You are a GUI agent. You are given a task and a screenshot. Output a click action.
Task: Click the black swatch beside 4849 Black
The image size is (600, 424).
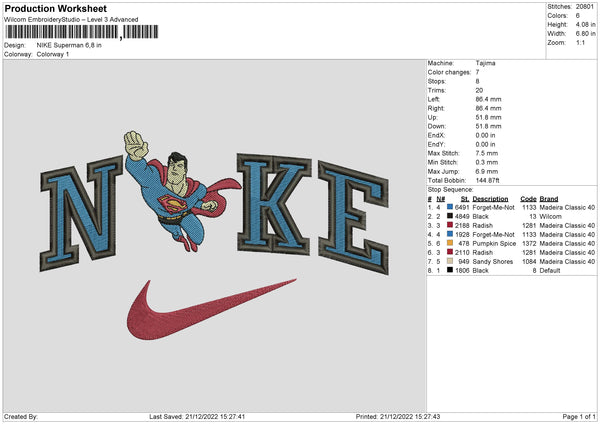(450, 216)
